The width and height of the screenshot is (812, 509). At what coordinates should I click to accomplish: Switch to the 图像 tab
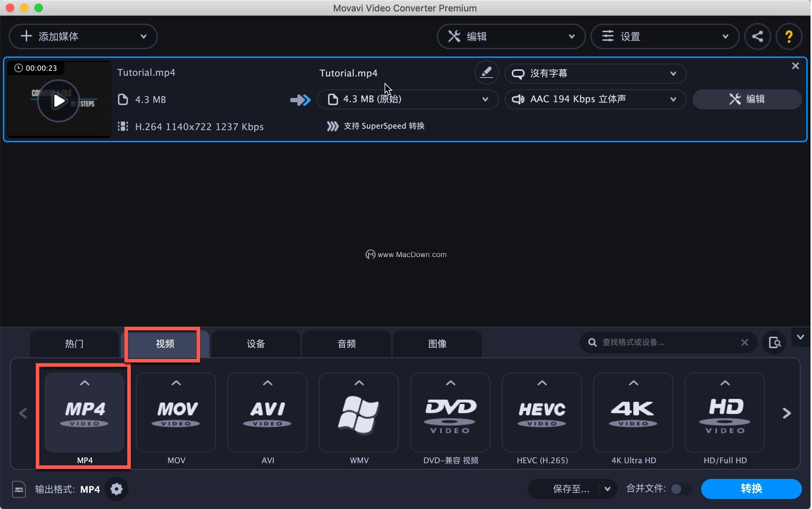click(437, 344)
